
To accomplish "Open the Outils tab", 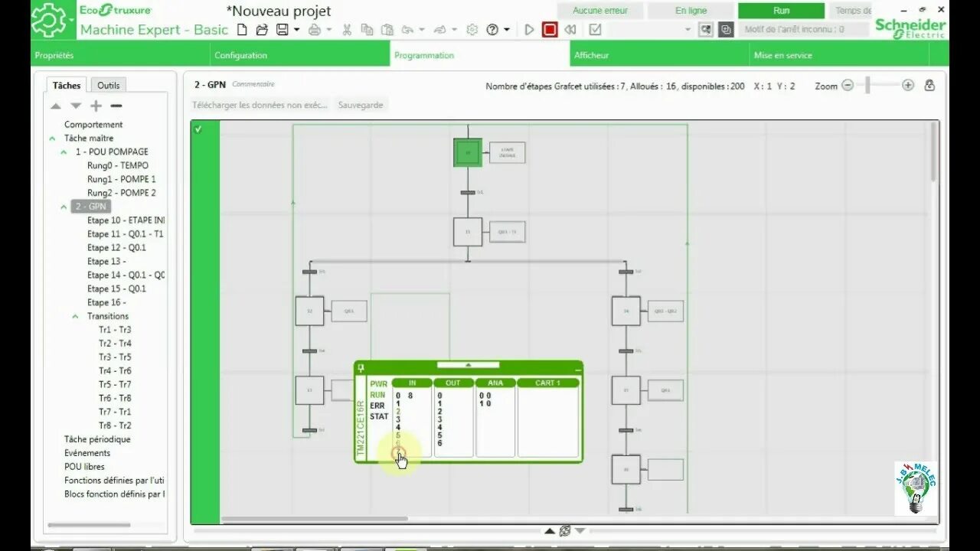I will [108, 85].
